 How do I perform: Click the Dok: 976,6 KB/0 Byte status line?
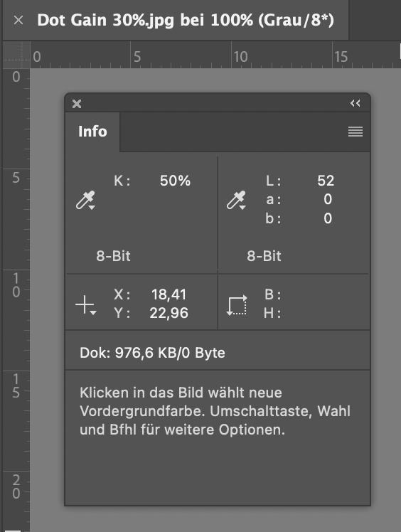coord(152,353)
